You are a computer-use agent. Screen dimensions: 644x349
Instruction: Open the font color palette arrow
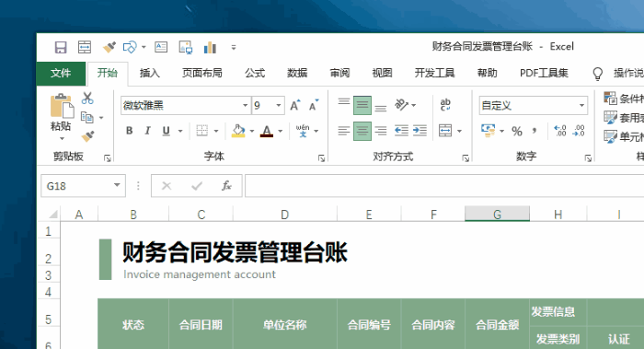pyautogui.click(x=280, y=131)
